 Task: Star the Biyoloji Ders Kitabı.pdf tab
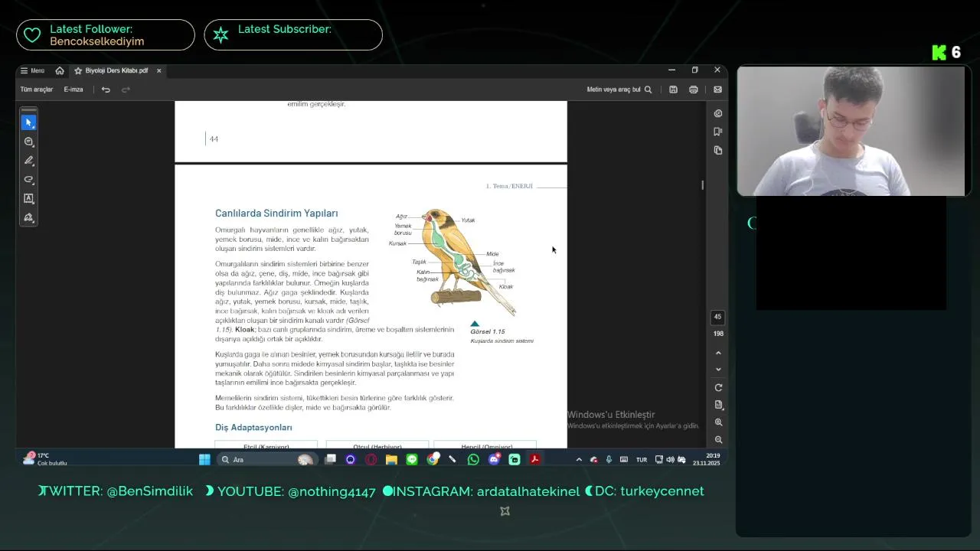click(x=78, y=70)
